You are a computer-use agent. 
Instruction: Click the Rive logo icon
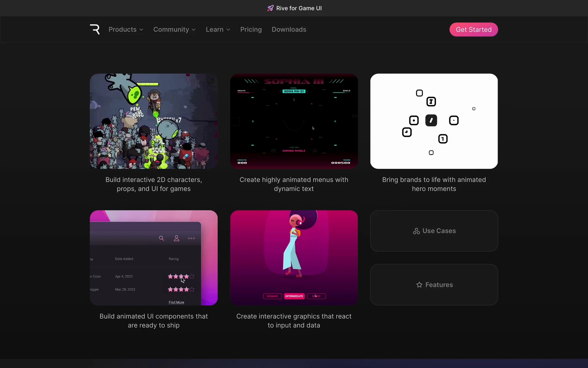[95, 29]
